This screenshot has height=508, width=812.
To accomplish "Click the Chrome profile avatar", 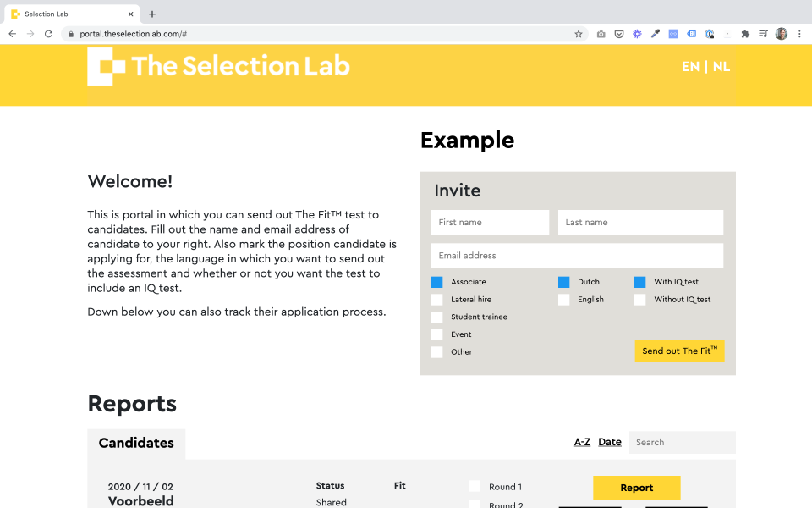I will (x=781, y=34).
